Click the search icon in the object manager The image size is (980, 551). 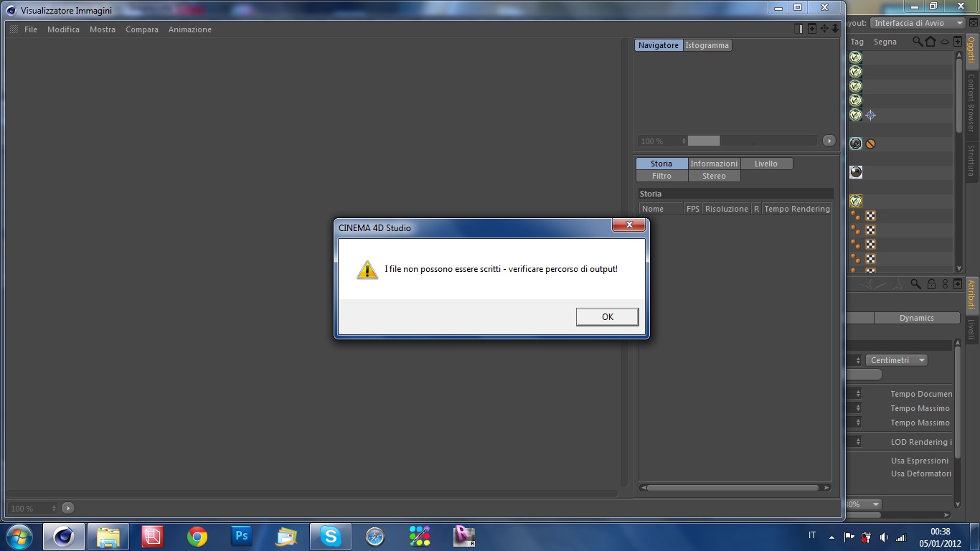click(x=918, y=42)
